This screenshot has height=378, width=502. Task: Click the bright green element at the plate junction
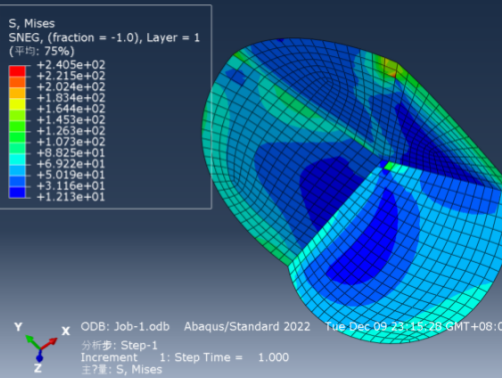(x=388, y=165)
